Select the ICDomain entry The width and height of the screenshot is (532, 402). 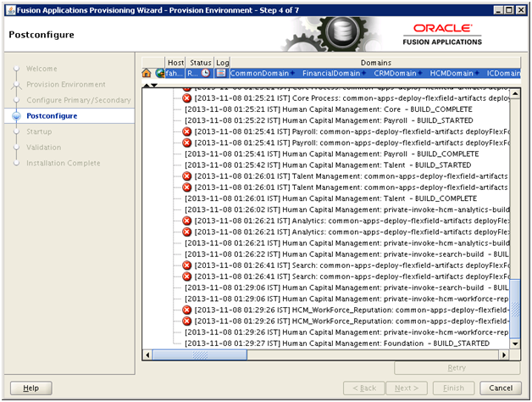[x=503, y=73]
